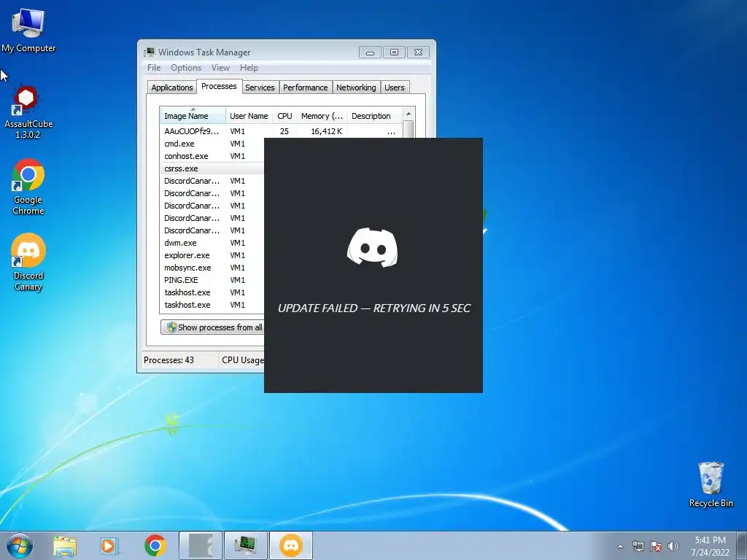Screen dimensions: 747x560
Task: Open Chrome from the taskbar
Action: pos(155,545)
